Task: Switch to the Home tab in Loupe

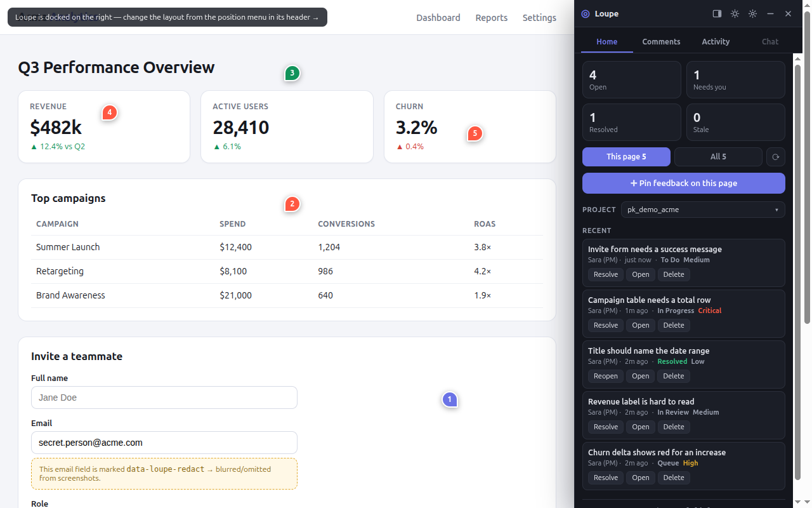Action: pyautogui.click(x=607, y=41)
